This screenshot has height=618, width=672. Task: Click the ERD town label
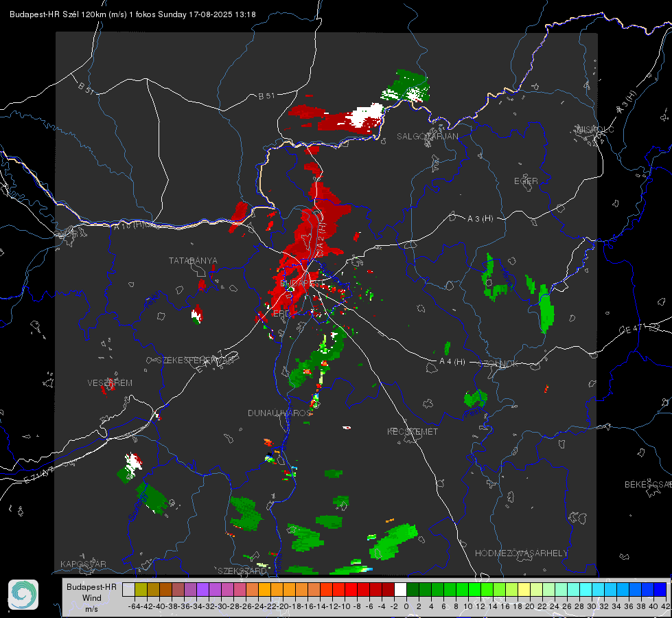point(281,314)
